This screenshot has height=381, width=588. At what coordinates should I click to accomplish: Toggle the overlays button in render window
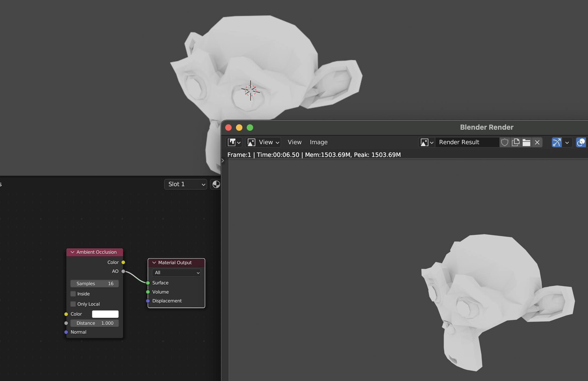click(581, 142)
